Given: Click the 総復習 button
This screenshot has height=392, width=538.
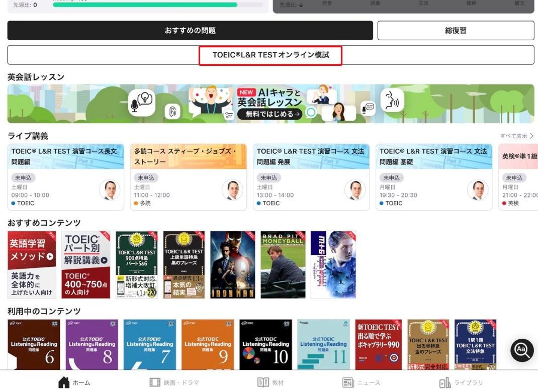Looking at the screenshot, I should pos(456,31).
